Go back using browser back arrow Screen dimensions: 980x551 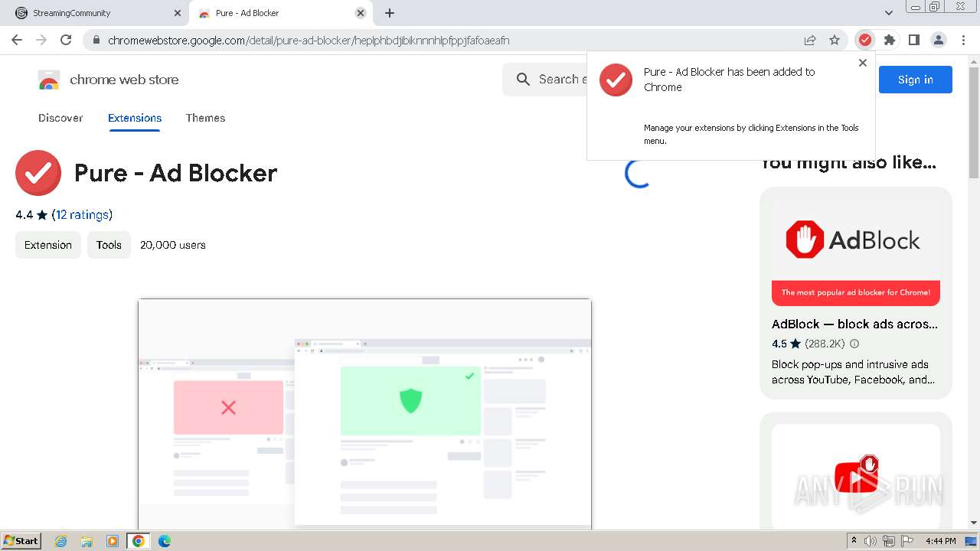tap(17, 40)
